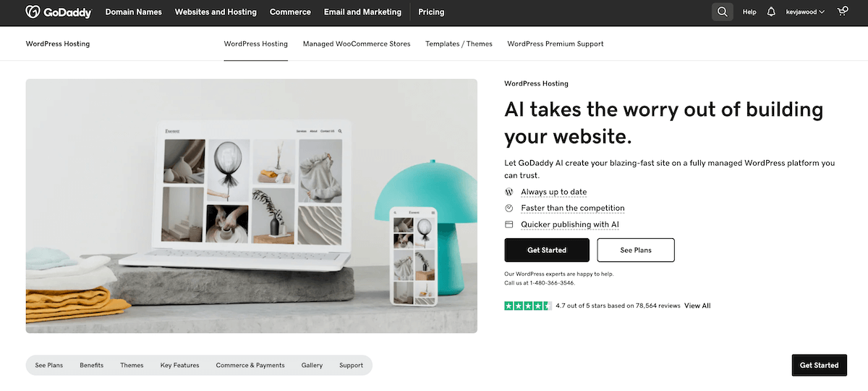This screenshot has height=391, width=868.
Task: Click the hero Get Started button
Action: (547, 250)
